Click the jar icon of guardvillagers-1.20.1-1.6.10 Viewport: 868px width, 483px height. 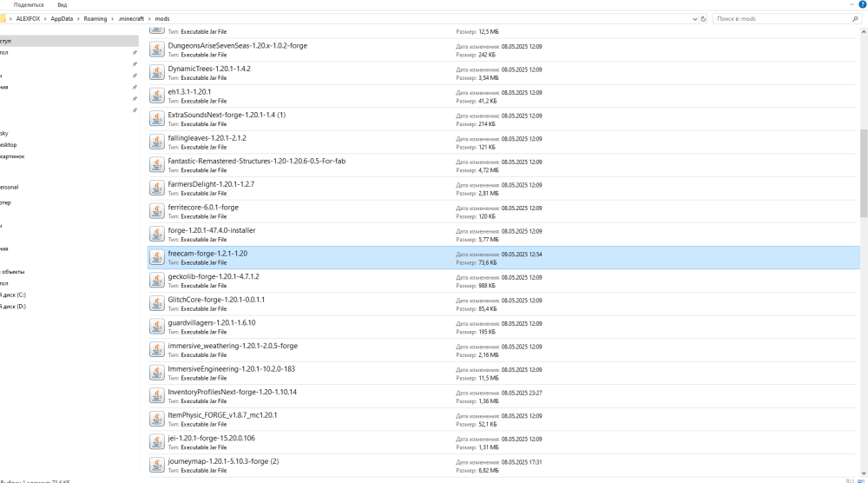[x=156, y=327]
